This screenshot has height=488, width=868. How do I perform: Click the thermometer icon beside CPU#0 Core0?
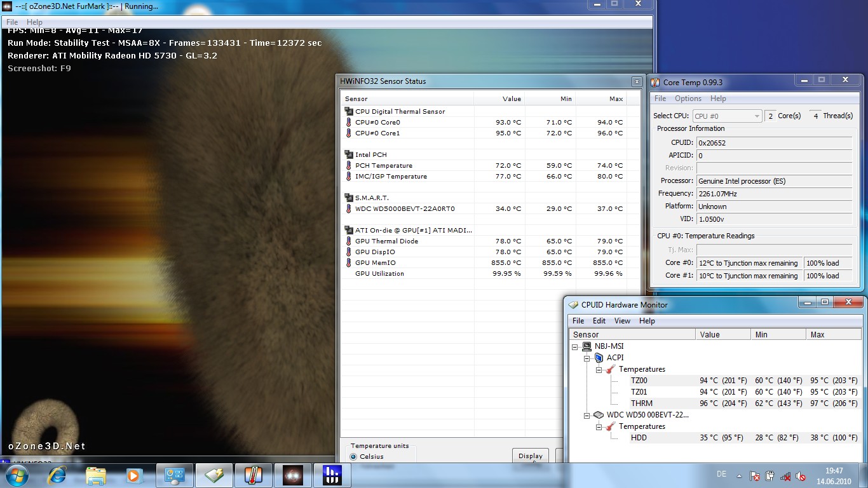pyautogui.click(x=348, y=122)
